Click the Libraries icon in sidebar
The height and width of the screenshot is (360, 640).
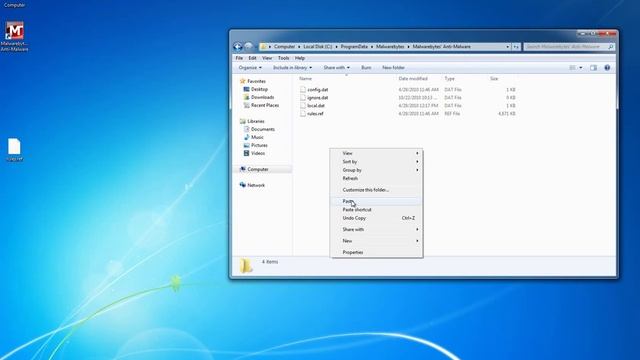tap(243, 121)
